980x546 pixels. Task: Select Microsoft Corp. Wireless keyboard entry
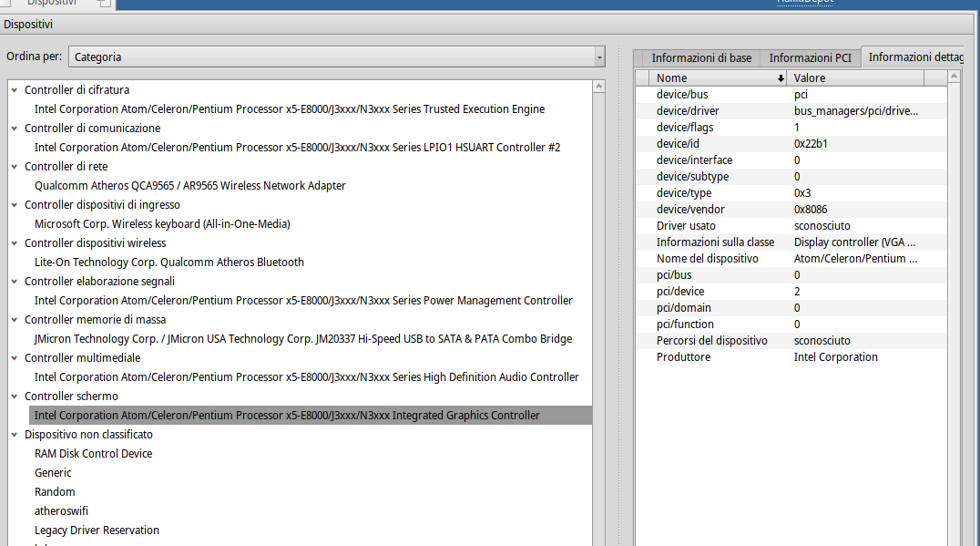coord(162,224)
